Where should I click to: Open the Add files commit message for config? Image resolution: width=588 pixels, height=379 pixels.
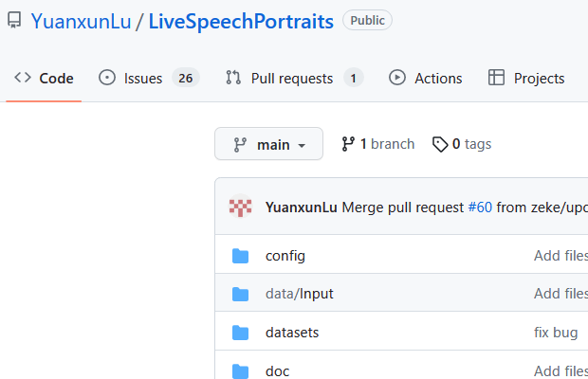pos(560,256)
